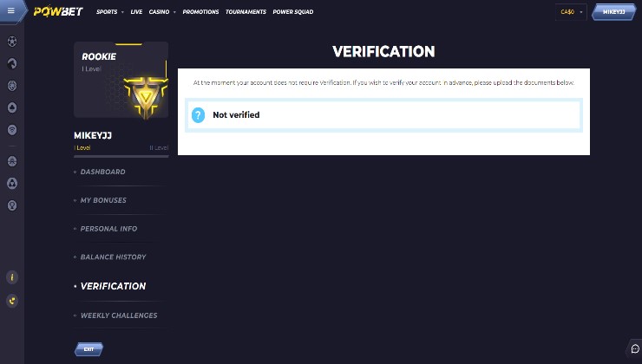
Task: Open the MIKEYJJ account button
Action: [613, 12]
